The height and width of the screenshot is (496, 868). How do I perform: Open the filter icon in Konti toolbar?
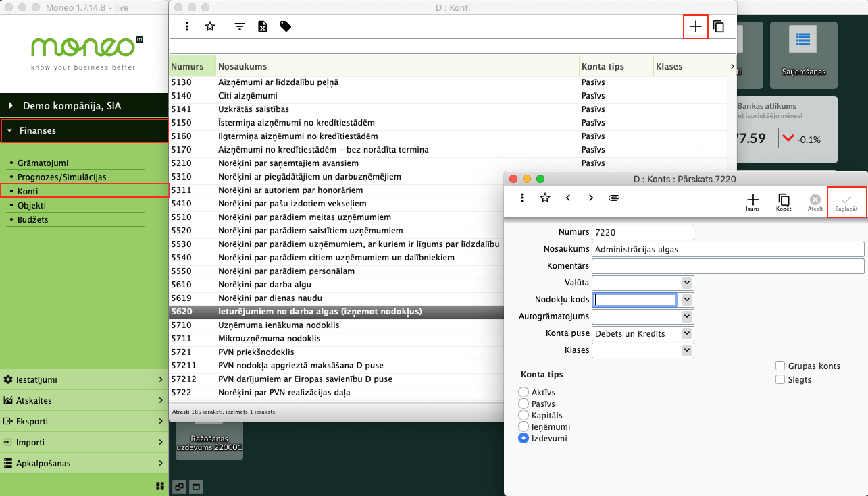pyautogui.click(x=240, y=26)
